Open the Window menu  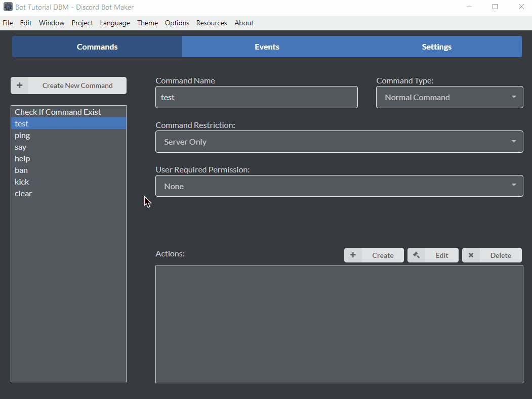tap(52, 23)
